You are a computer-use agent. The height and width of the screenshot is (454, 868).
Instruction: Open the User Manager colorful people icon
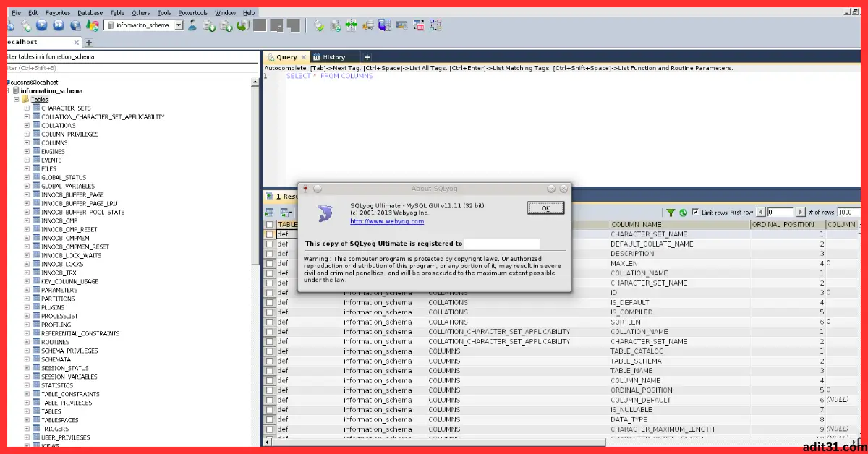tap(93, 25)
